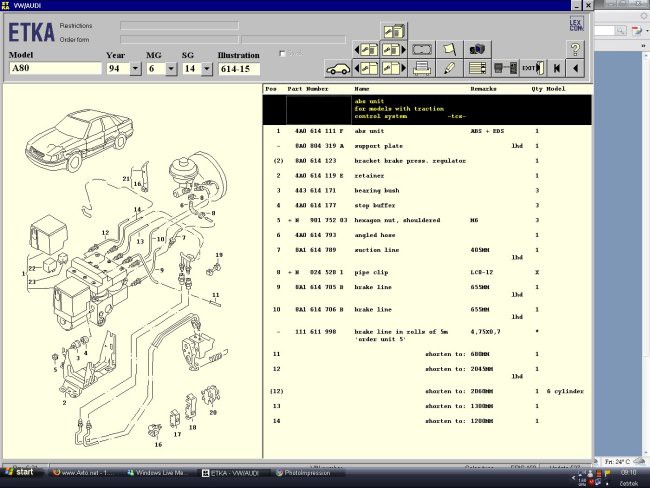Select the bearing bush row
The image size is (650, 488).
coord(427,191)
